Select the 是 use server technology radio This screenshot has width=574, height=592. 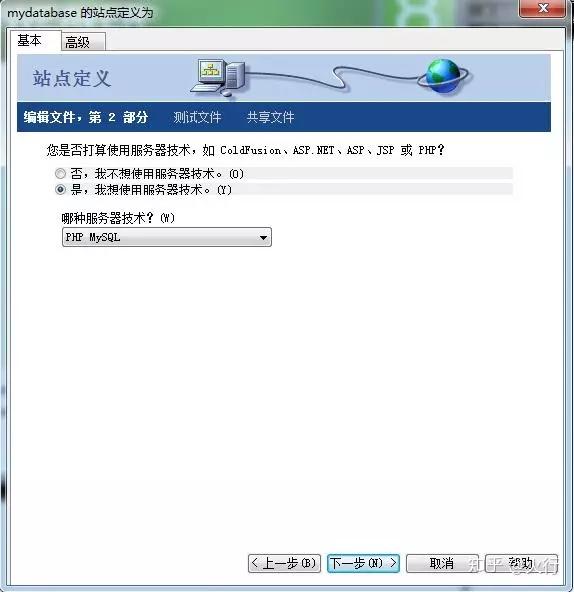pyautogui.click(x=60, y=190)
